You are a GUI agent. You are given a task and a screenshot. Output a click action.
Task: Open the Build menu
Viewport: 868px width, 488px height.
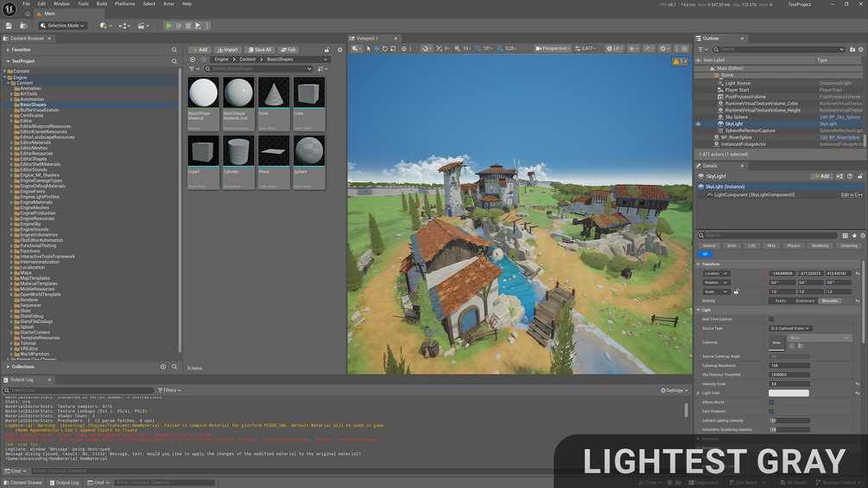[102, 3]
